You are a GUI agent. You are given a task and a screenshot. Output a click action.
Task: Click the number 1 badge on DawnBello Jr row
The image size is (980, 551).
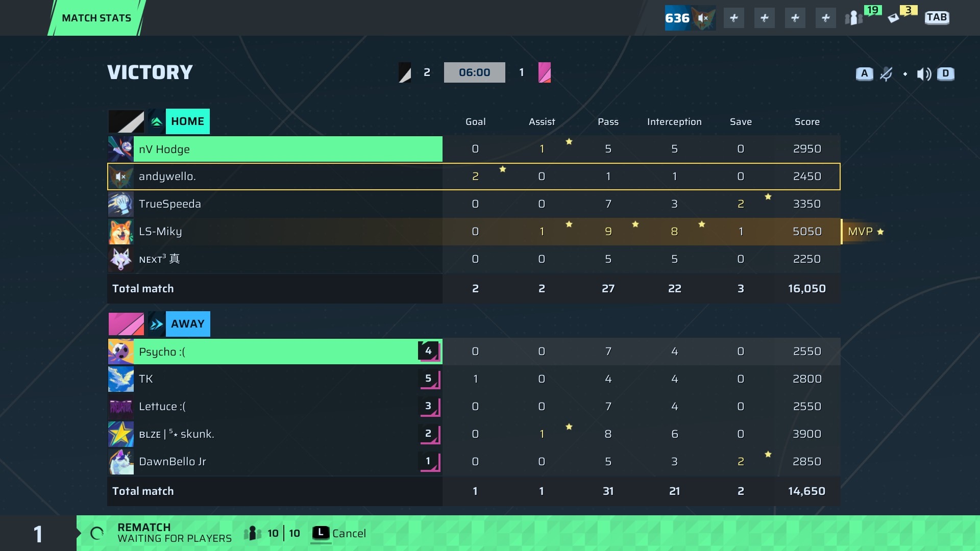click(429, 462)
